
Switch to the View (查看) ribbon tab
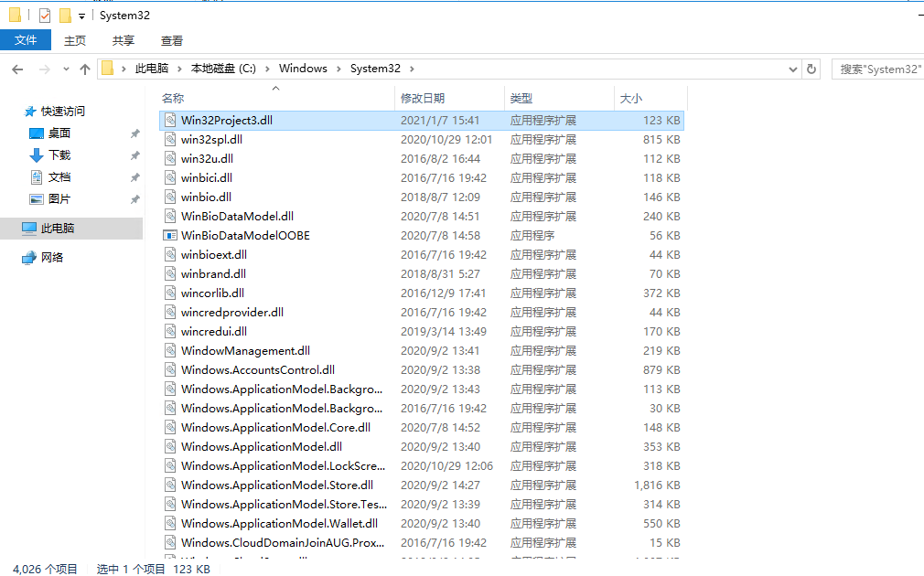[172, 40]
